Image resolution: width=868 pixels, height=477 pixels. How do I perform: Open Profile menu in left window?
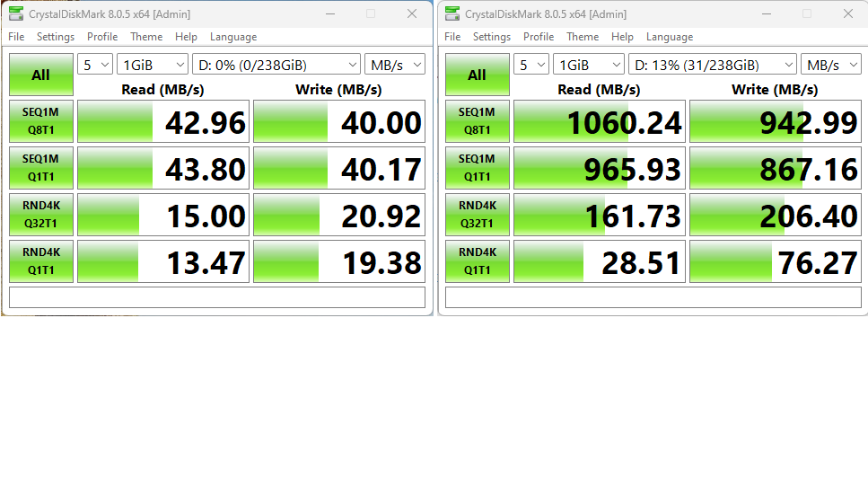102,37
